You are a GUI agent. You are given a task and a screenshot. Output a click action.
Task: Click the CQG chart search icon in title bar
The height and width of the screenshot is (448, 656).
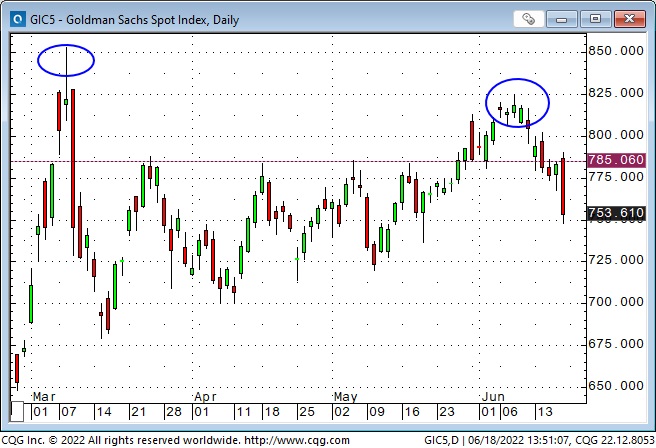click(18, 19)
